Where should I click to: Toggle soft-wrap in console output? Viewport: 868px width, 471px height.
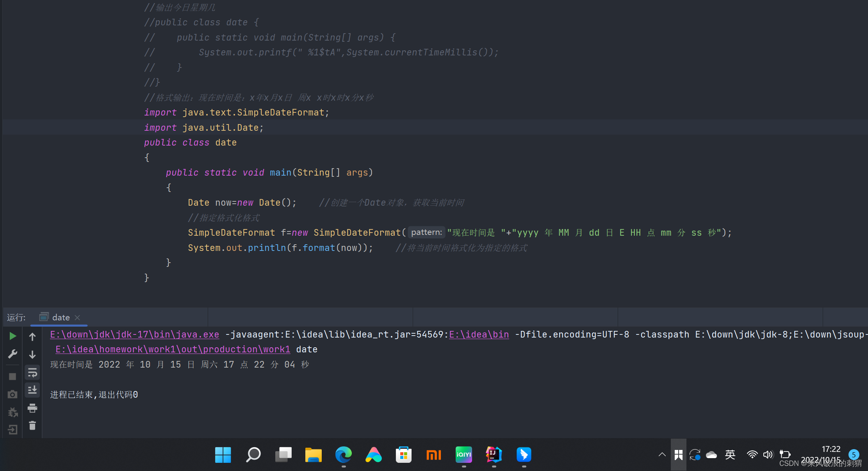32,373
